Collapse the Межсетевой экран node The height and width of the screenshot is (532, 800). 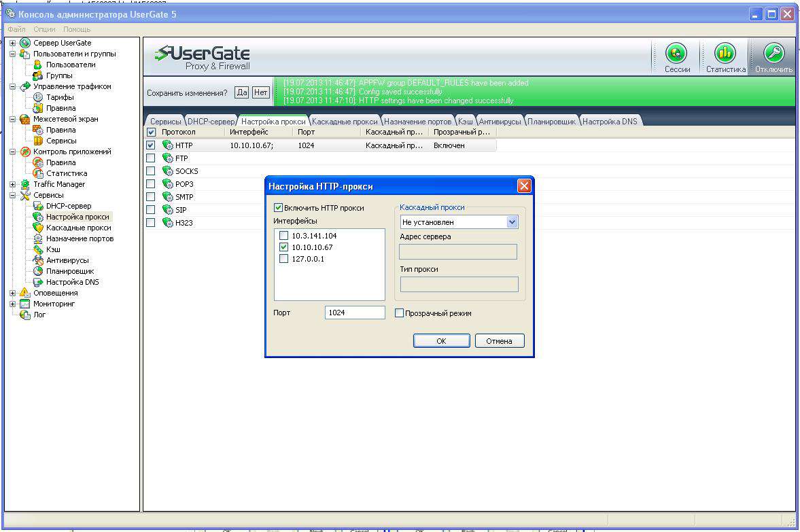tap(13, 119)
